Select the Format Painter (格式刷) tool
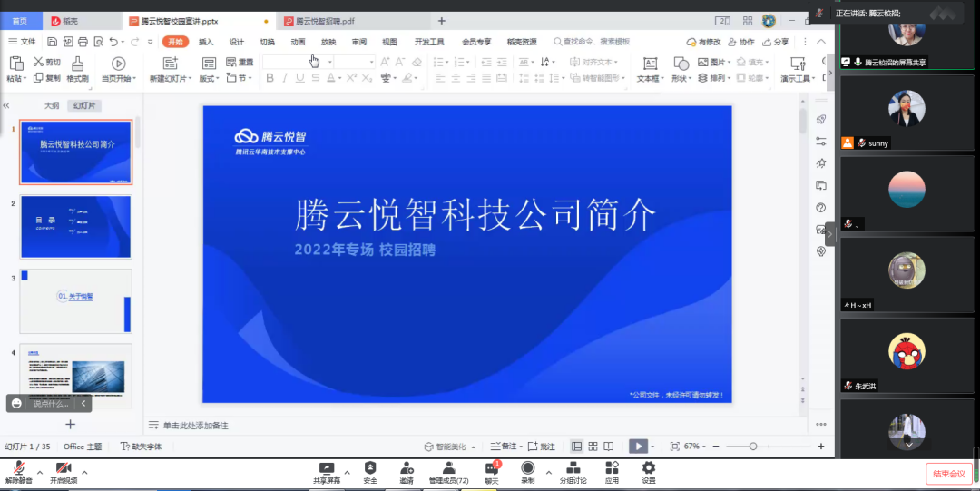Screen dimensions: 980x491 (77, 69)
